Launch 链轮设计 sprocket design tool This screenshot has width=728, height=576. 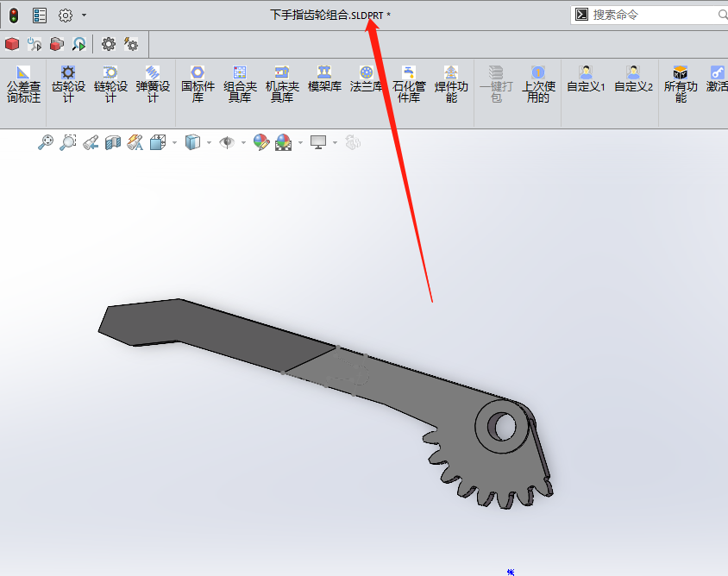pyautogui.click(x=110, y=84)
